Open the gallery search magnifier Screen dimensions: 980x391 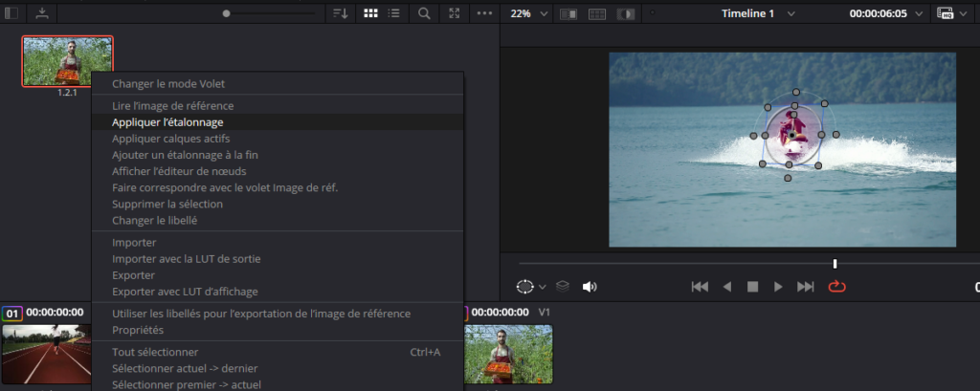tap(424, 14)
